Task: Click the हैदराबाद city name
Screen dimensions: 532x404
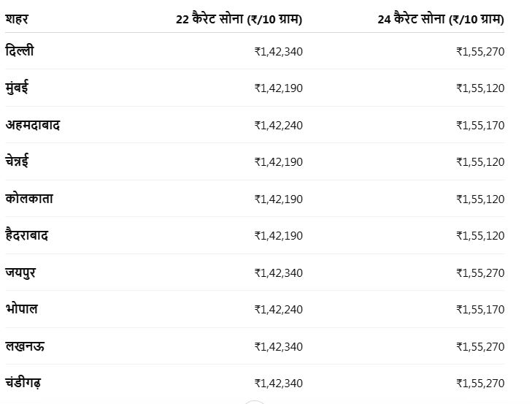Action: [27, 235]
